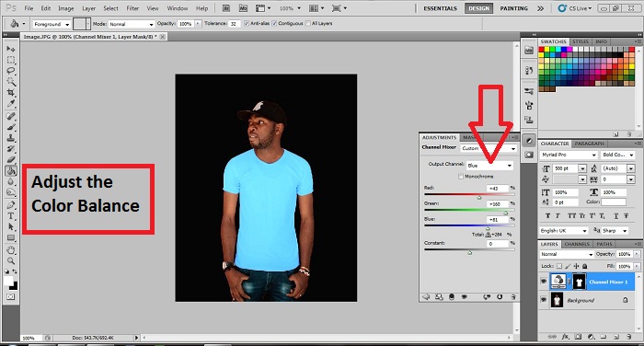Select the Eyedropper tool
Viewport: 644px width, 346px height.
(x=11, y=104)
